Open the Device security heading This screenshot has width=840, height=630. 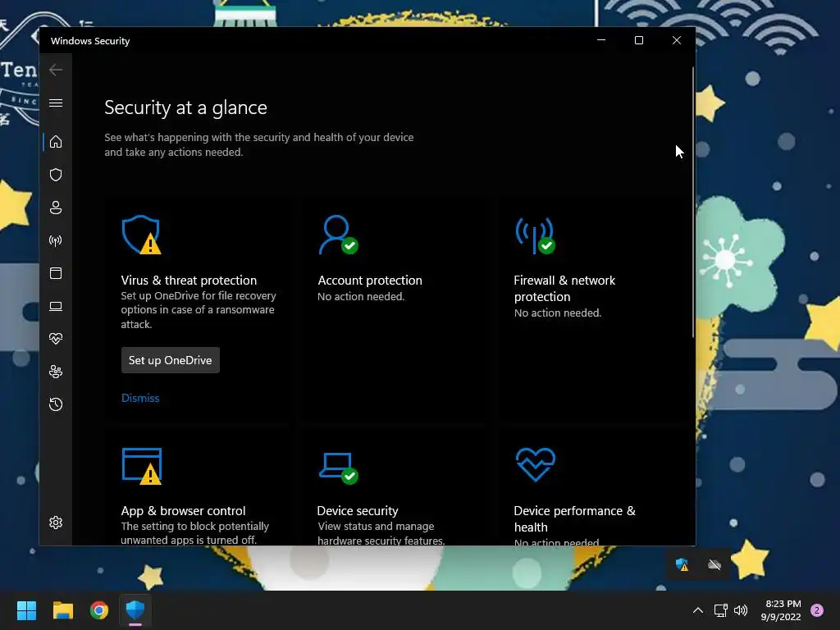(x=358, y=510)
